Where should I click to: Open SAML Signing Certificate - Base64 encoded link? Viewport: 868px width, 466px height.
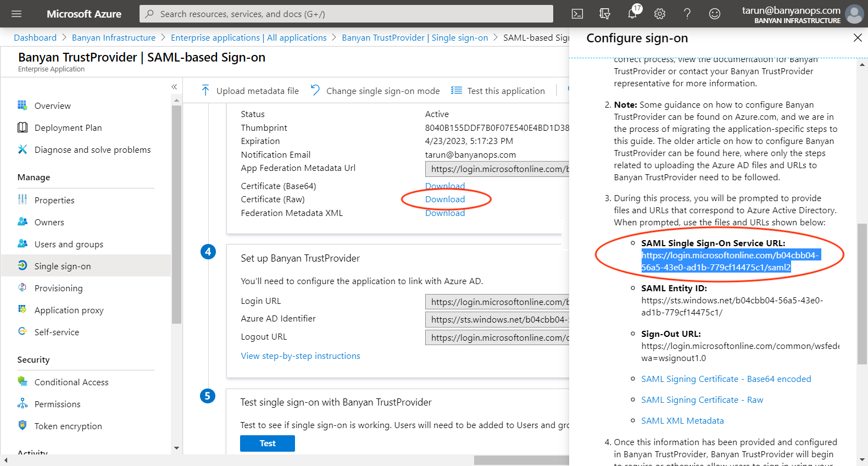click(726, 379)
